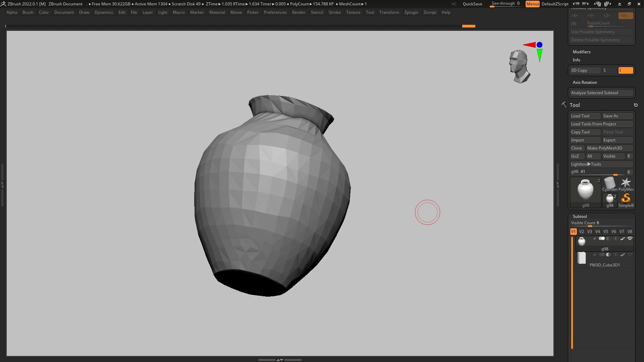Switch to the V3 visibility set

click(589, 232)
